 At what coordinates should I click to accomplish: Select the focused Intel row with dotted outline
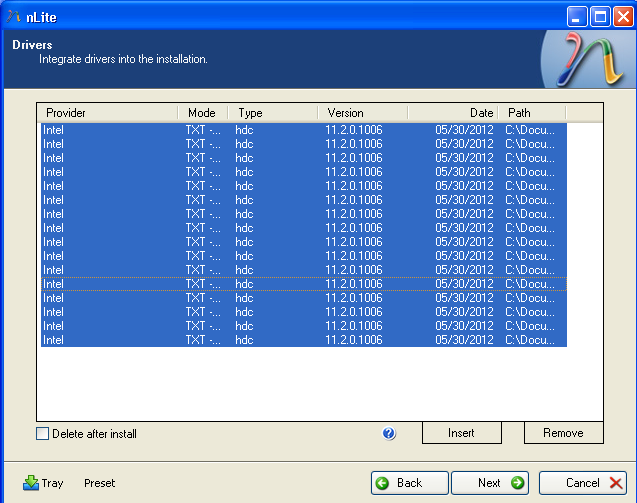(304, 284)
